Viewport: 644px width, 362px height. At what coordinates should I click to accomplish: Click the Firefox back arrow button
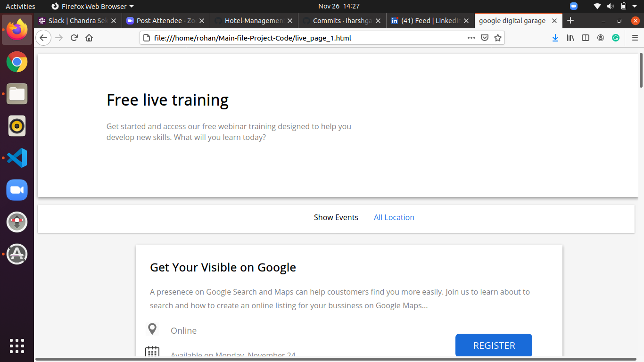[x=43, y=38]
